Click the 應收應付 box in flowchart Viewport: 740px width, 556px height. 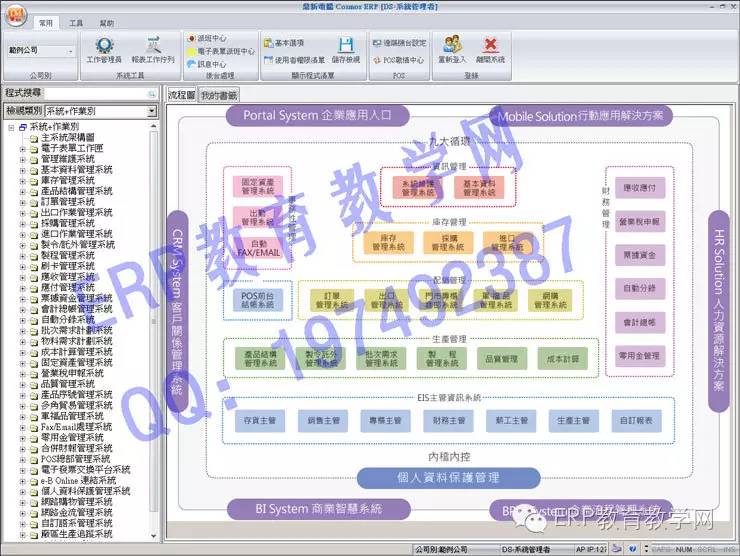(x=638, y=187)
